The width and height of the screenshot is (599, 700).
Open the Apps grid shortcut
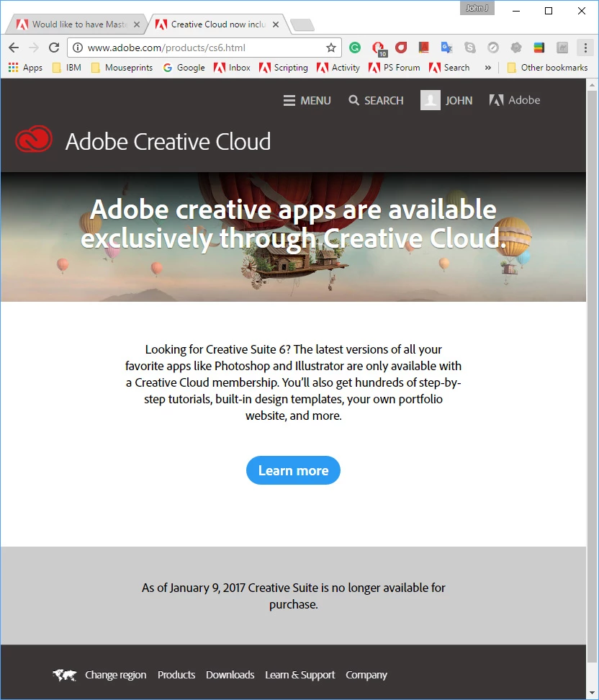coord(25,68)
